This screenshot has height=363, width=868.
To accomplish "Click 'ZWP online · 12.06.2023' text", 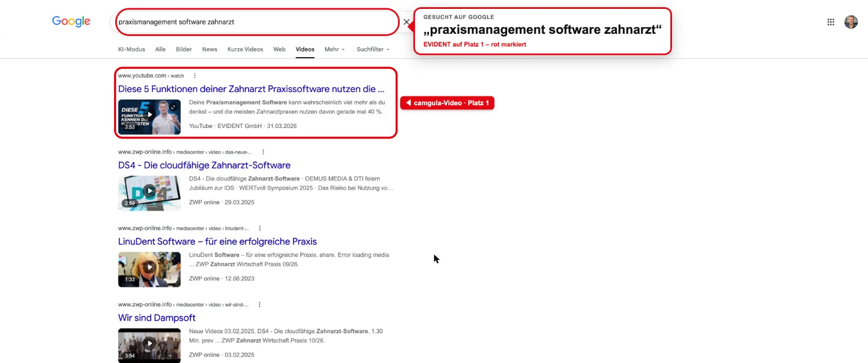I will click(x=221, y=278).
